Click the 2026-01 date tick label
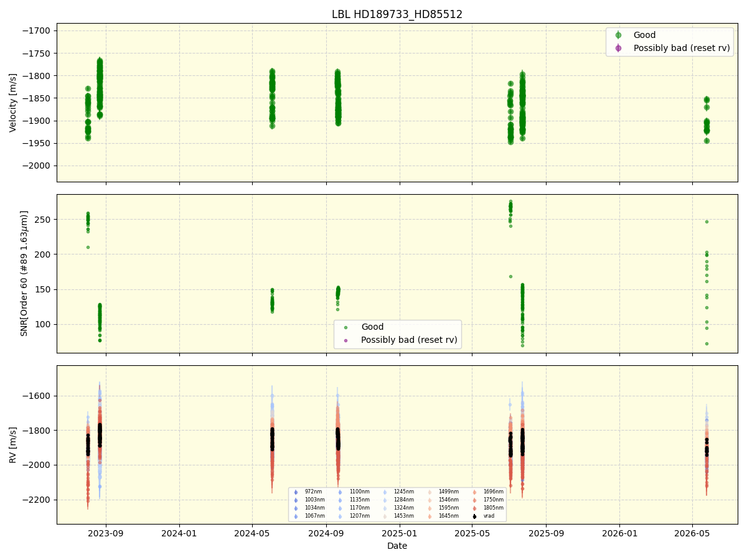 click(619, 533)
